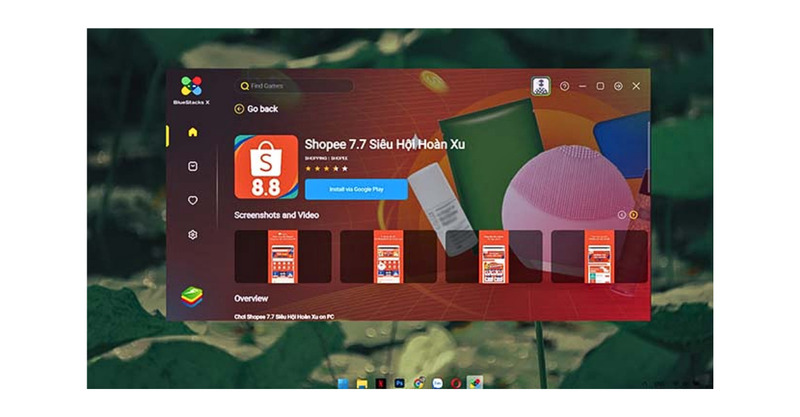Open the help question-mark icon

coord(564,86)
